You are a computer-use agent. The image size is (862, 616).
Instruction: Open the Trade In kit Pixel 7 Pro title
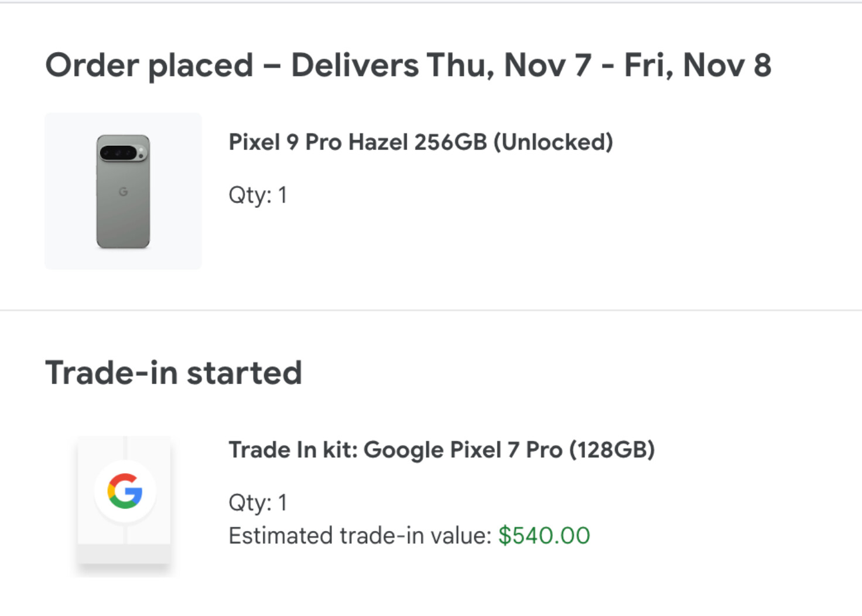pos(441,450)
